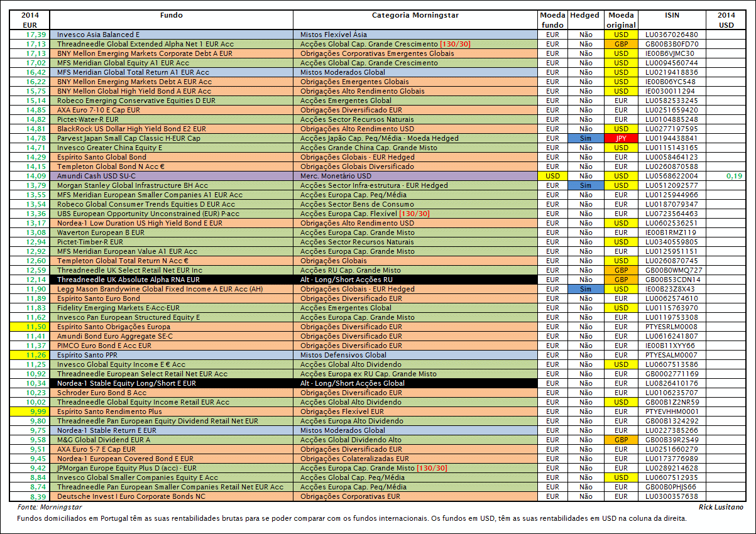Click the 'Sim' hedged cell for Parvest Japan
The image size is (756, 534).
coord(585,138)
